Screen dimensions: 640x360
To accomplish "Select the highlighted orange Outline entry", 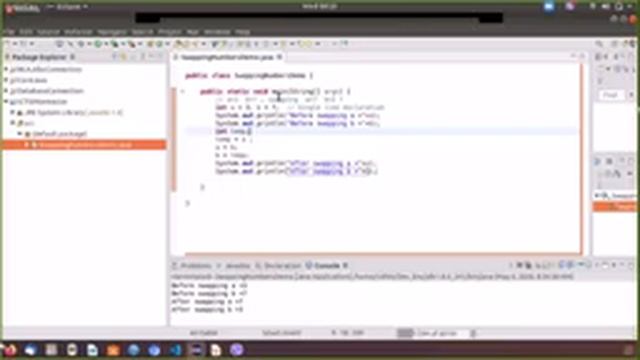I will point(616,207).
